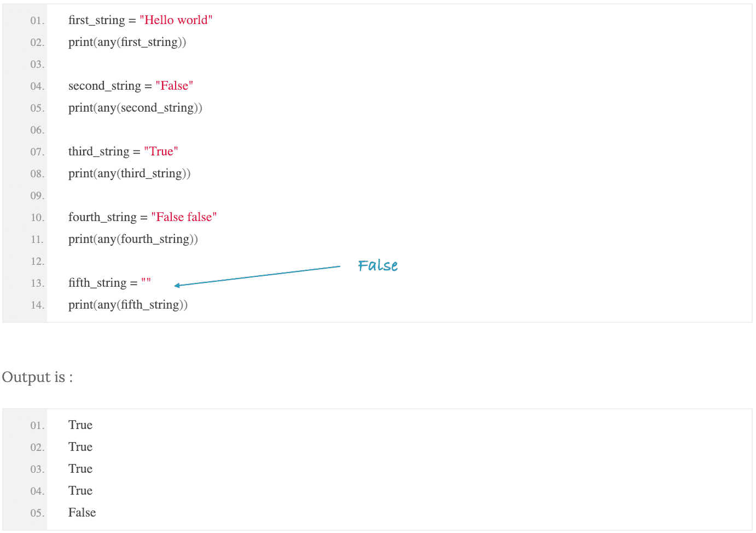The image size is (756, 533).
Task: Click the "True" string literal on line 07
Action: pyautogui.click(x=161, y=152)
